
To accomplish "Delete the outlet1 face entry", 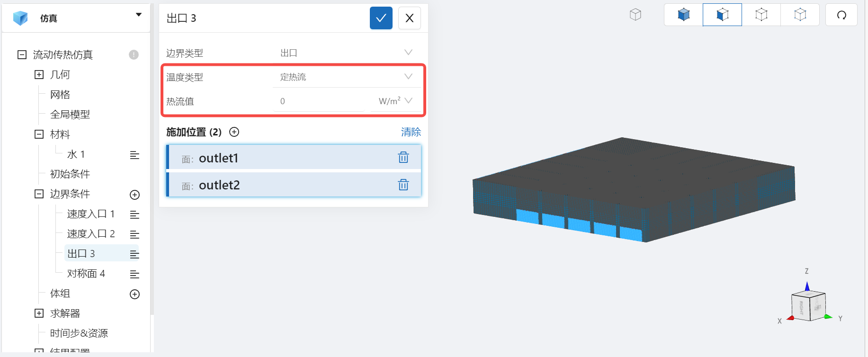I will (403, 157).
